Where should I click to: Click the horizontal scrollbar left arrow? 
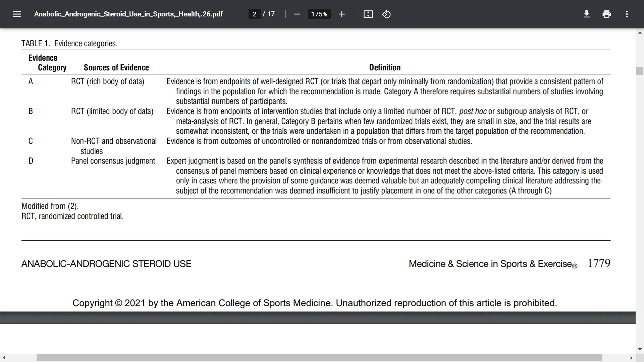[x=4, y=358]
